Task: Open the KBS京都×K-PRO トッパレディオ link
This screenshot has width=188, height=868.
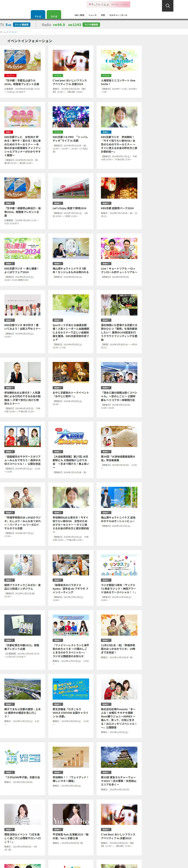Action: pyautogui.click(x=70, y=139)
